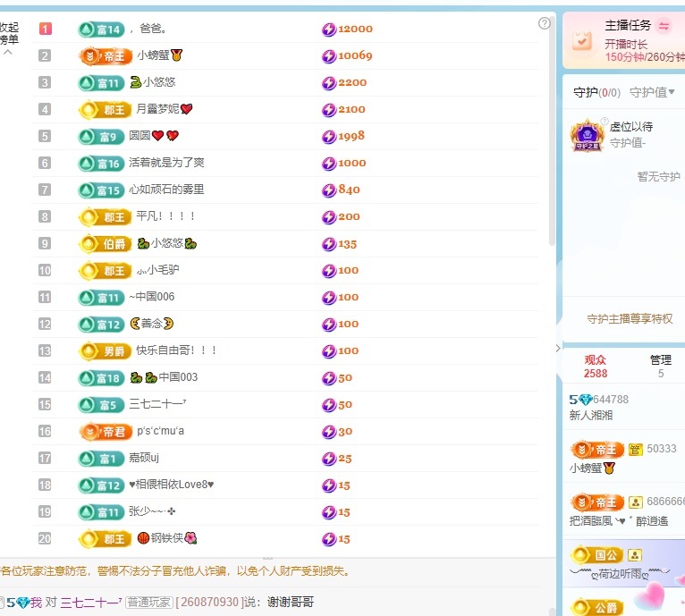Click 富9 badge beside 园园
685x616 pixels.
coord(101,137)
